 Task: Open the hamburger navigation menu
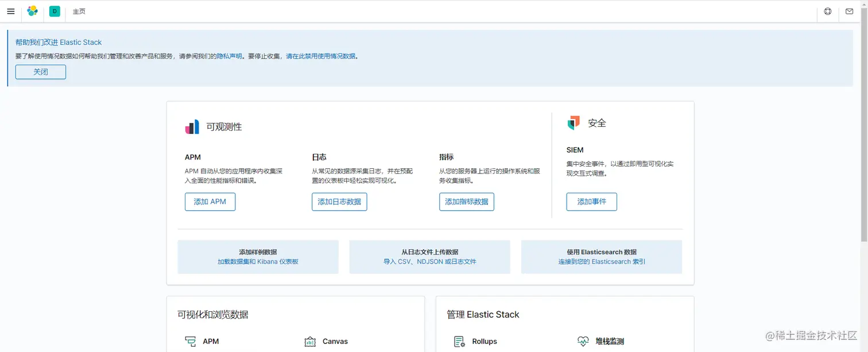coord(11,11)
